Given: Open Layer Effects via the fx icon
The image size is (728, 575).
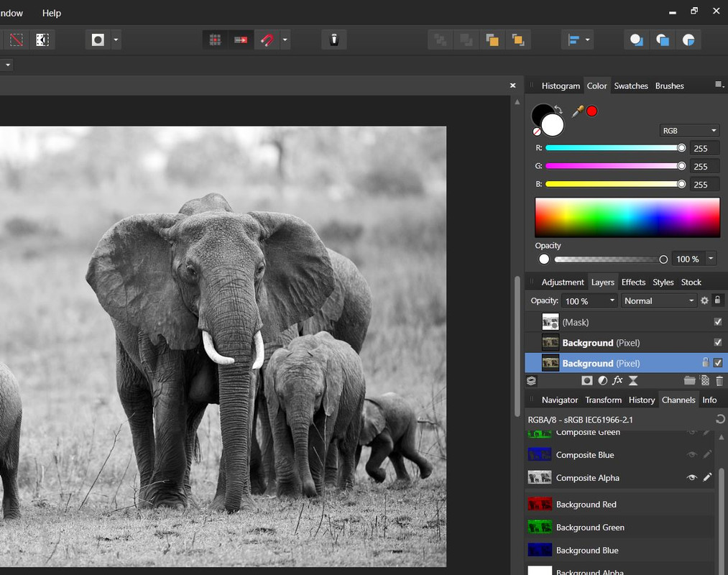Looking at the screenshot, I should click(617, 381).
